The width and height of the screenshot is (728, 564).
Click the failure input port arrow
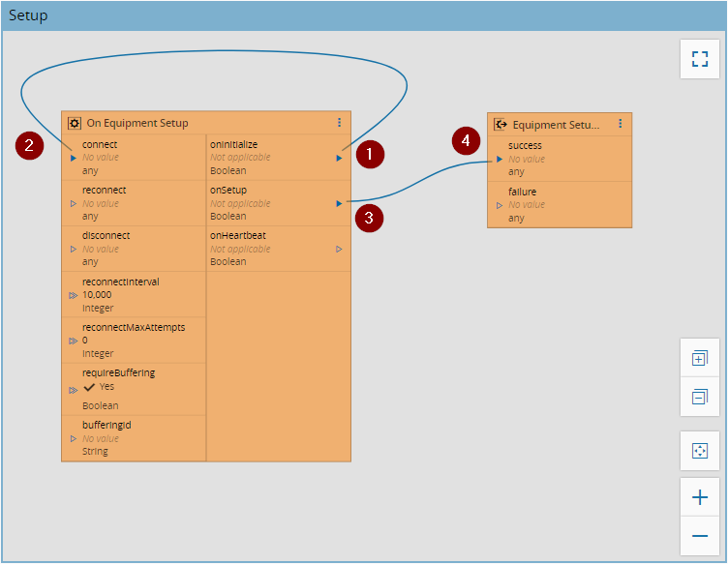pyautogui.click(x=500, y=205)
